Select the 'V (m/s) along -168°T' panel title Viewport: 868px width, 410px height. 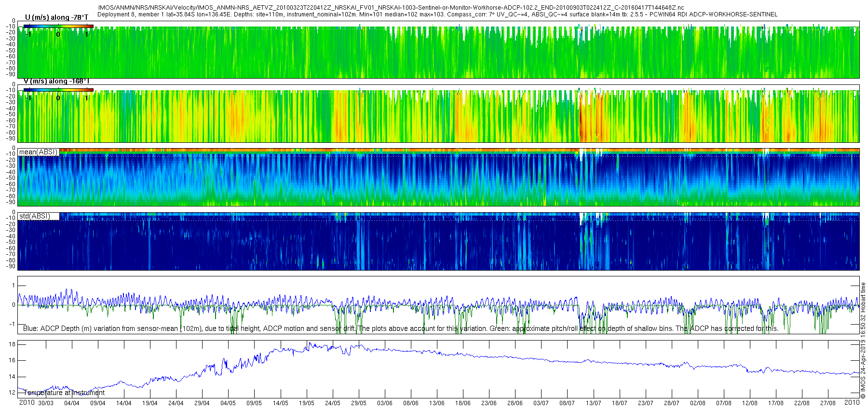point(56,82)
